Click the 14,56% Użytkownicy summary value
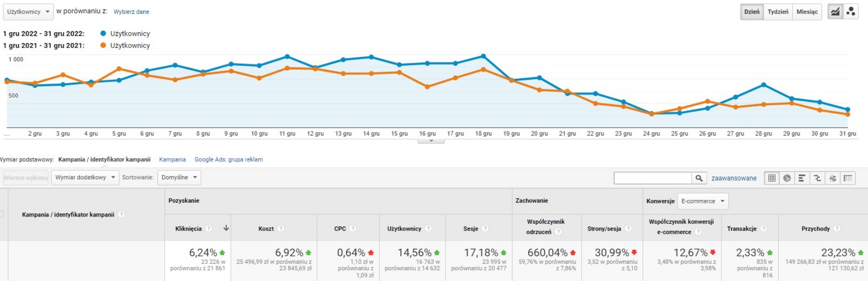The width and height of the screenshot is (868, 281). 415,252
